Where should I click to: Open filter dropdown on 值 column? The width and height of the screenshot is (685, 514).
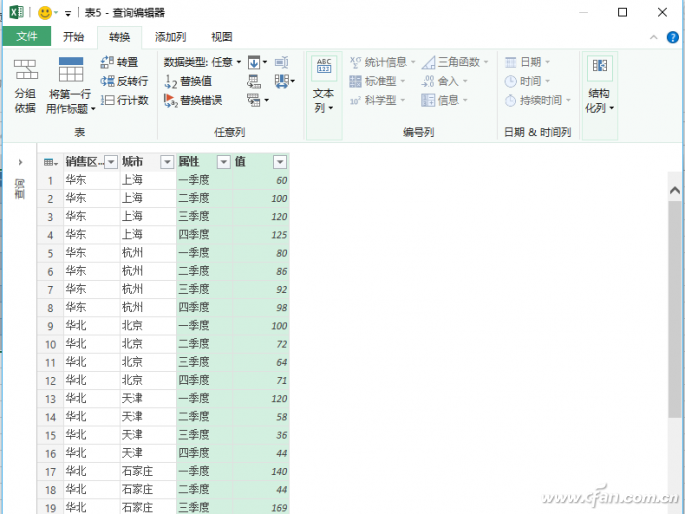[x=280, y=162]
